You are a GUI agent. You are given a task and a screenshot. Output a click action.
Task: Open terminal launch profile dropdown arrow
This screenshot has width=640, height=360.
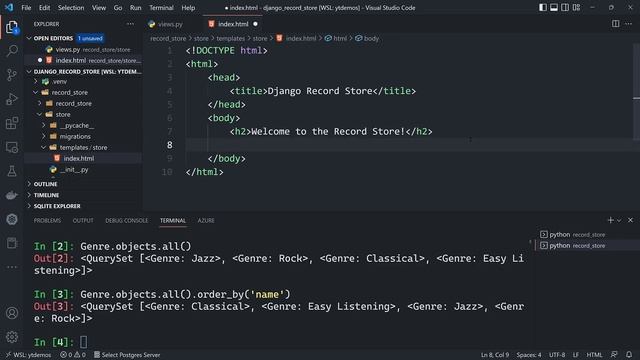pos(619,220)
